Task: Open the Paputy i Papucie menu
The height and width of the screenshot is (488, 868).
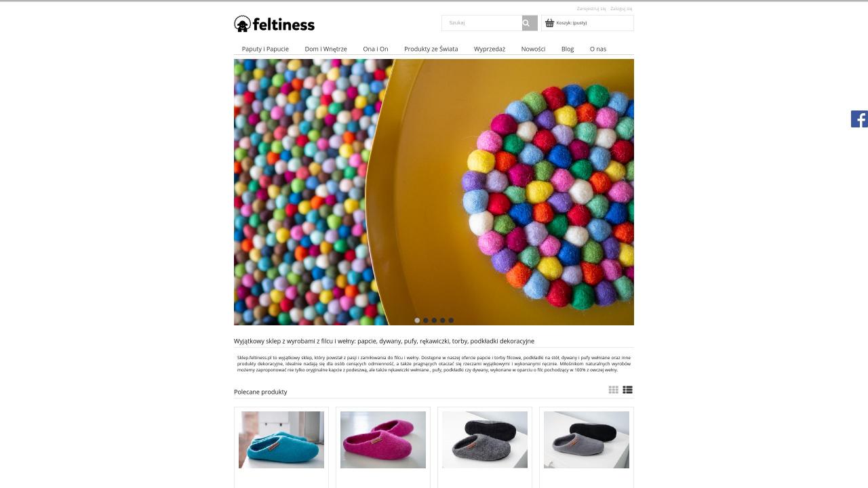Action: (x=265, y=49)
